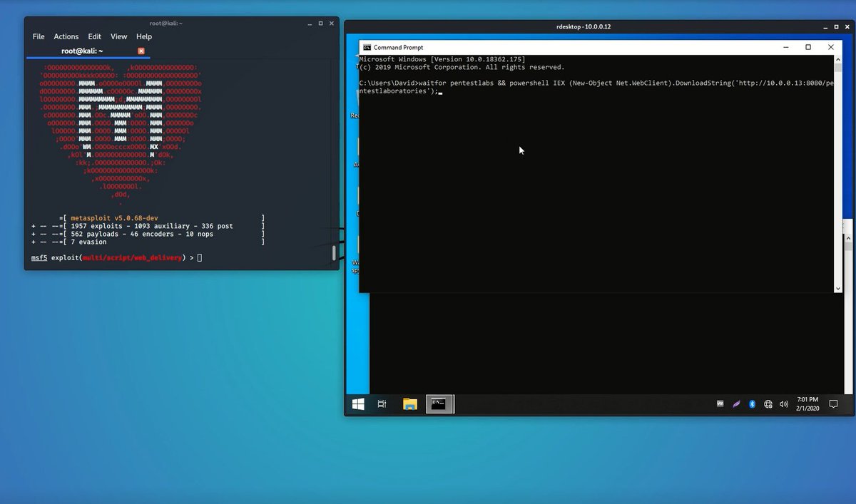The height and width of the screenshot is (504, 856).
Task: Click the 7:01 PM taskbar clock
Action: [807, 404]
